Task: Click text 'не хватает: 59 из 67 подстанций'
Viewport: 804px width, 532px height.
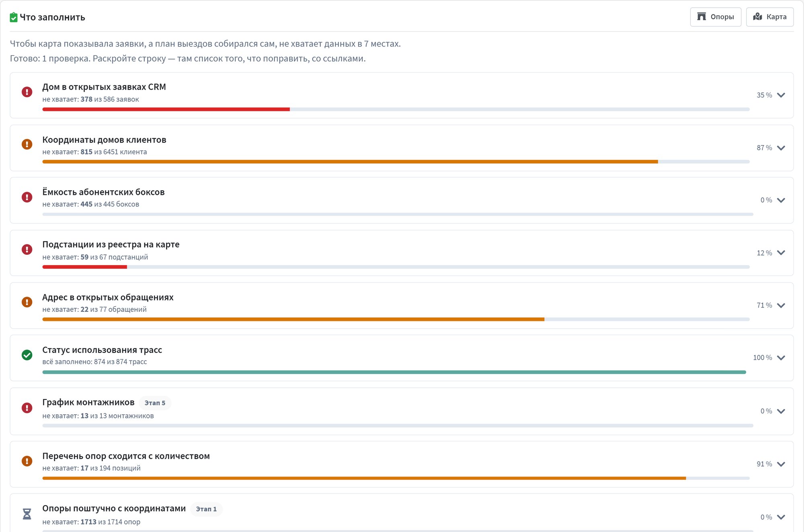Action: (x=95, y=257)
